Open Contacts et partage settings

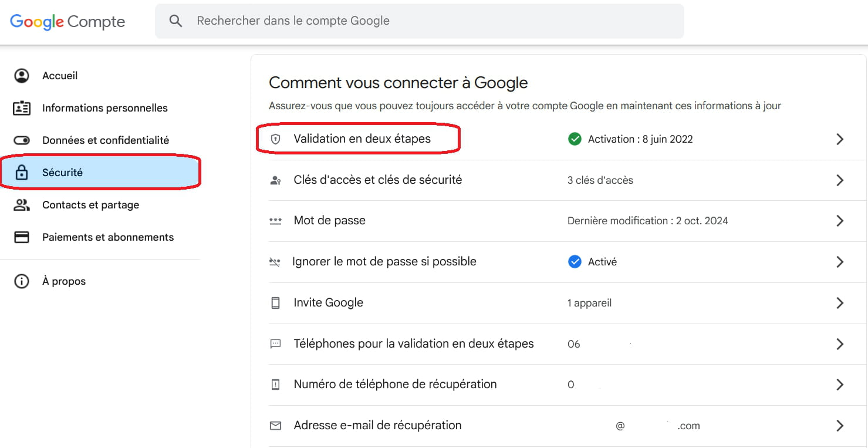90,204
